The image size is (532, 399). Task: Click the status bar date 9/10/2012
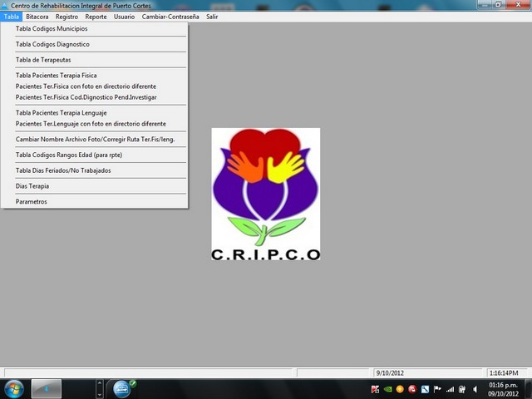tap(427, 373)
